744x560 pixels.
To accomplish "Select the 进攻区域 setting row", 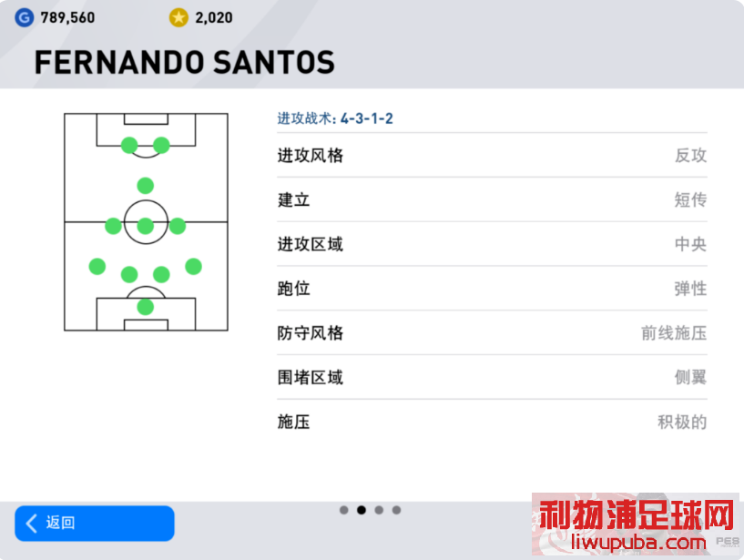I will (x=492, y=244).
